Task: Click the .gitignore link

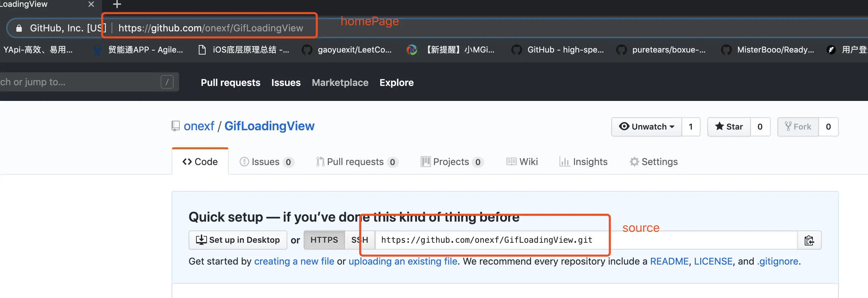Action: point(777,261)
